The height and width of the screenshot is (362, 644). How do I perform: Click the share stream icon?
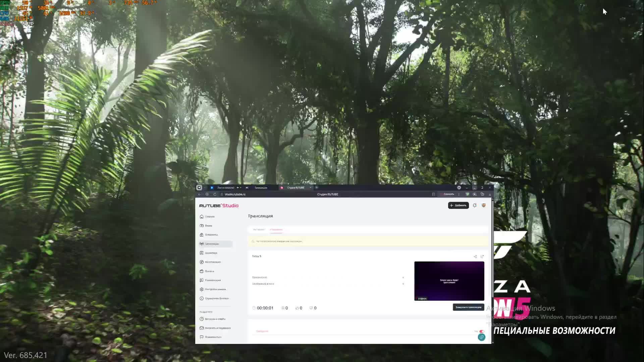pos(475,256)
